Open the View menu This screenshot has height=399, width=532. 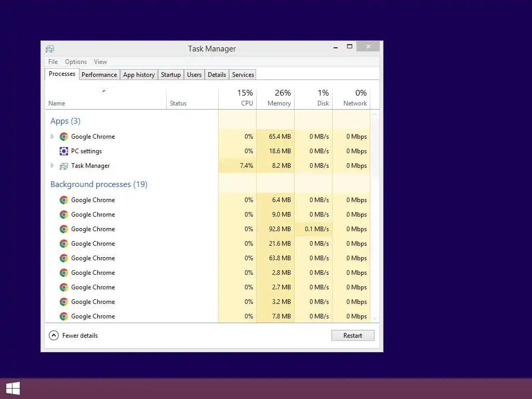(x=100, y=62)
